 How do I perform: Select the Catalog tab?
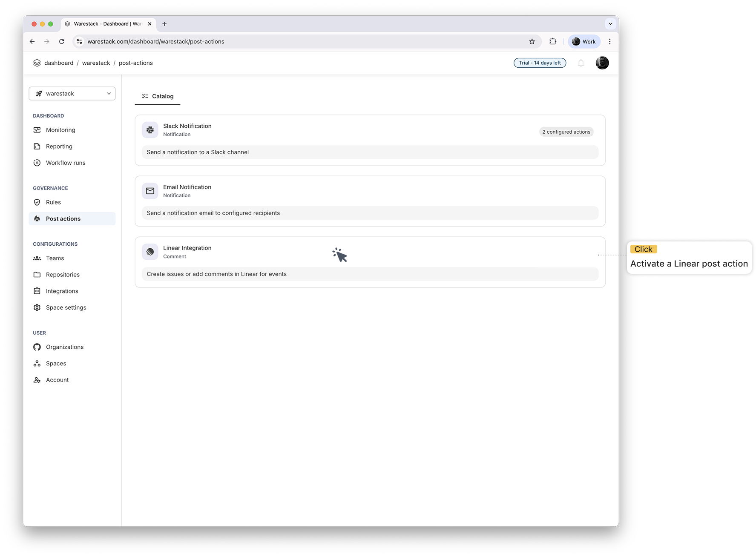(158, 96)
